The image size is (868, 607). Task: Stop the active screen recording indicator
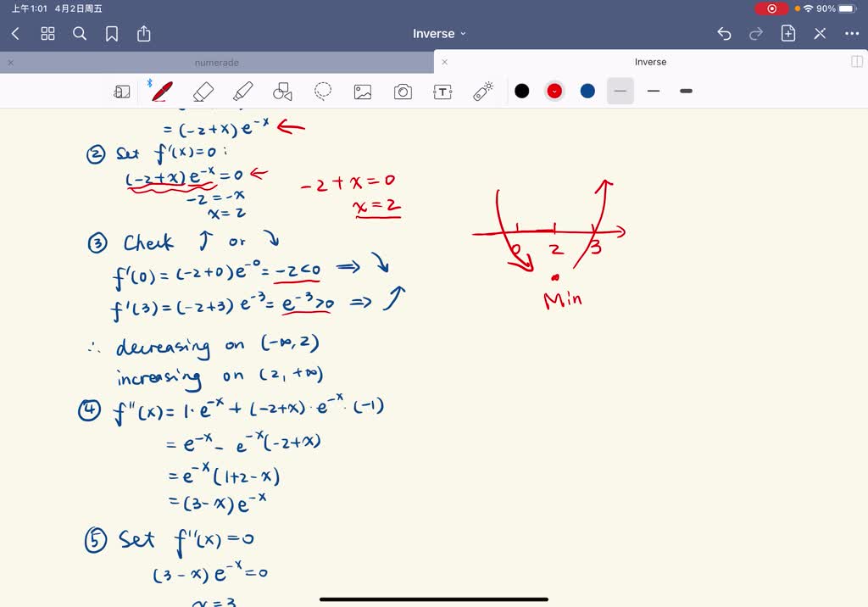pyautogui.click(x=771, y=8)
